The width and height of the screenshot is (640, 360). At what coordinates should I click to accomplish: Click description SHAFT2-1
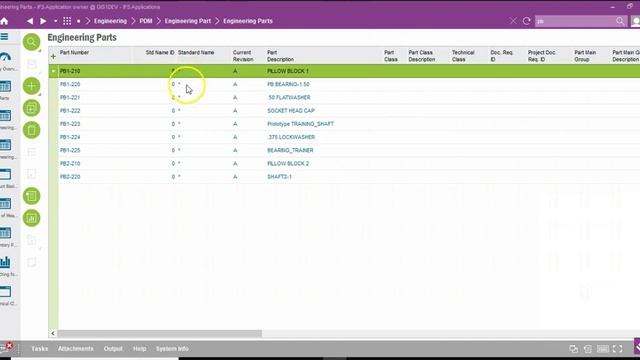pyautogui.click(x=279, y=177)
